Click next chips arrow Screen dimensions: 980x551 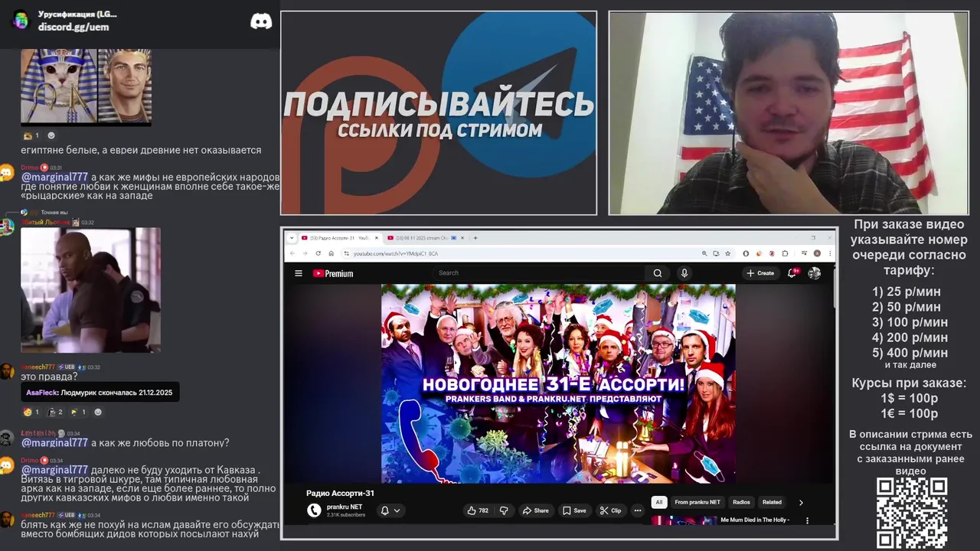click(801, 503)
